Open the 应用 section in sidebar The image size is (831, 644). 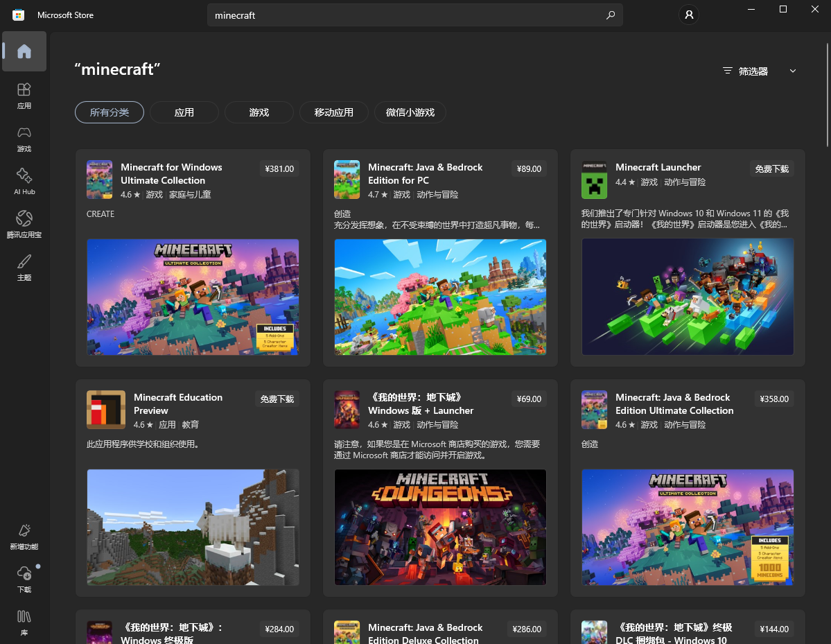tap(24, 96)
